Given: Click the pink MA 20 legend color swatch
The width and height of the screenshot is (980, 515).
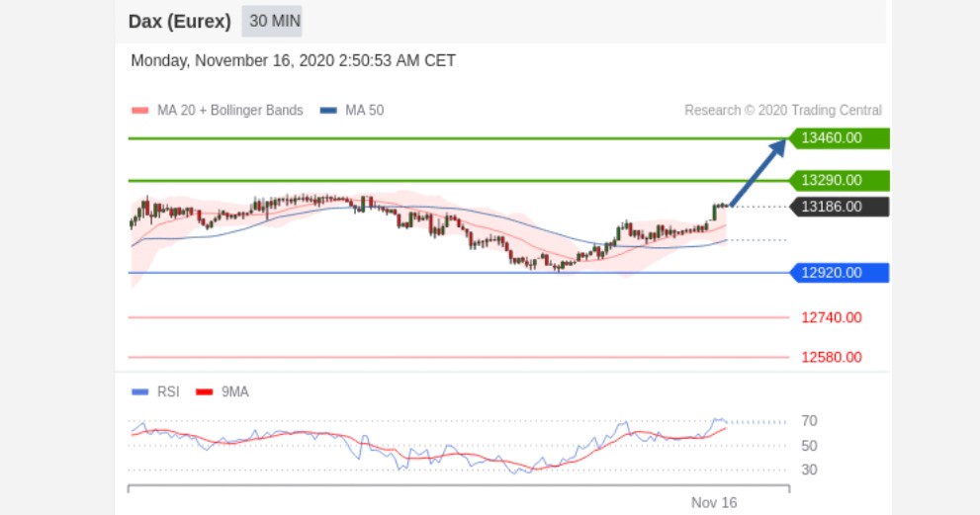Looking at the screenshot, I should click(140, 111).
